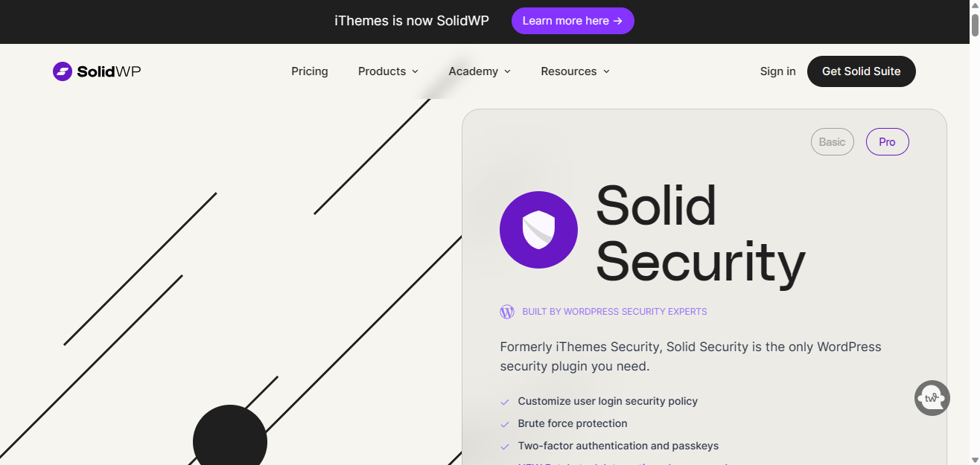Click Built by WordPress Security Experts label
This screenshot has width=980, height=465.
pos(614,312)
